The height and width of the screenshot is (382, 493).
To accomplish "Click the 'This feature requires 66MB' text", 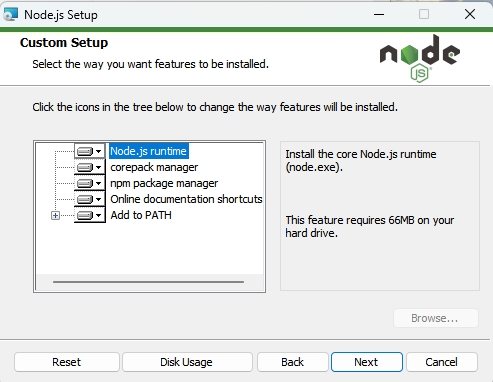I will [370, 227].
